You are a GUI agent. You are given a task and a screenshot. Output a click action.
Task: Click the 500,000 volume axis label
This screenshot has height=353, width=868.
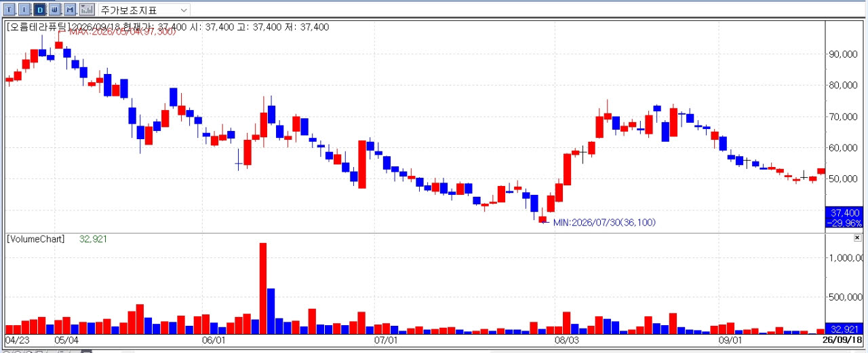click(x=846, y=297)
